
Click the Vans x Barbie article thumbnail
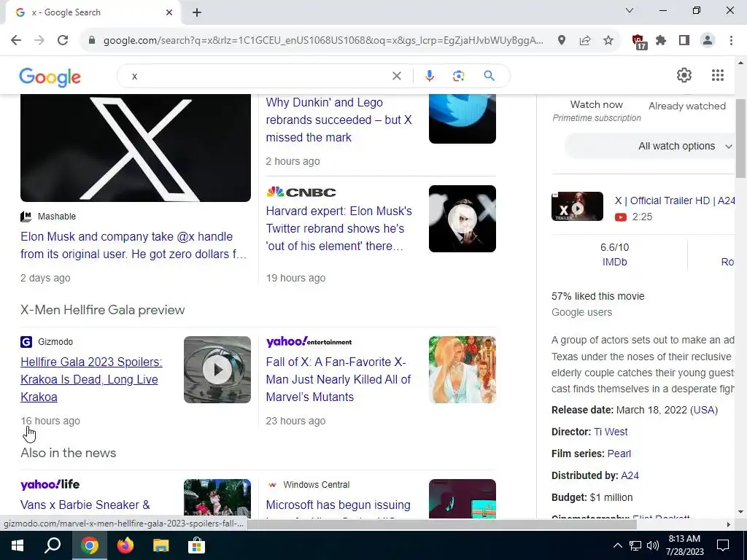[x=217, y=498]
